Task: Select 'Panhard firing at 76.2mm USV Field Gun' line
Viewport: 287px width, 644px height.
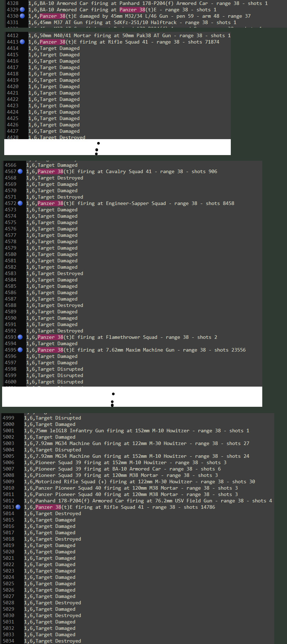Action: [148, 501]
